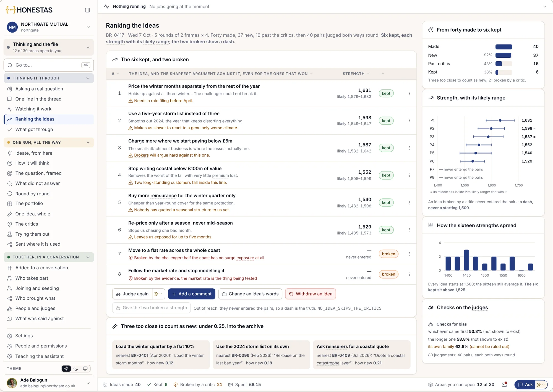Expand the top jobs status bar chevron
Viewport: 553px width, 392px height.
(544, 6)
